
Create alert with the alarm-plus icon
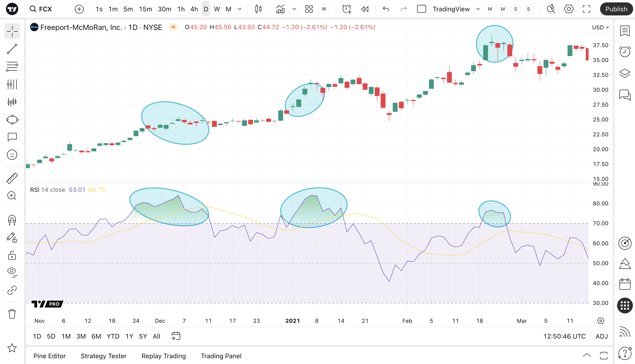(x=347, y=9)
